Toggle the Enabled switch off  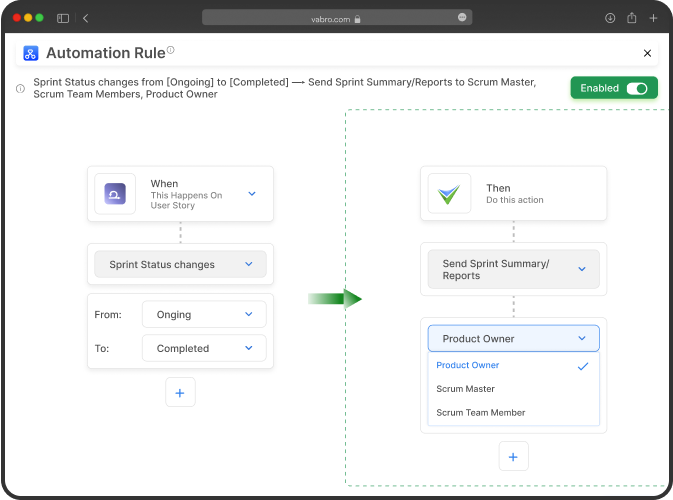pyautogui.click(x=636, y=88)
